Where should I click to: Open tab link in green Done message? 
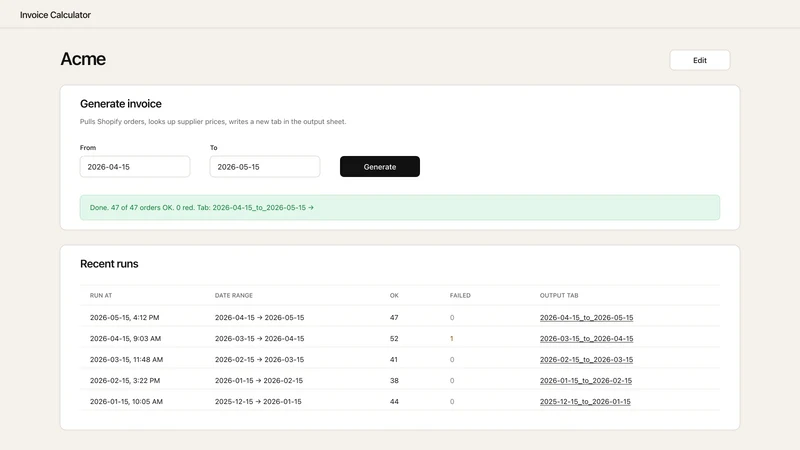point(263,208)
